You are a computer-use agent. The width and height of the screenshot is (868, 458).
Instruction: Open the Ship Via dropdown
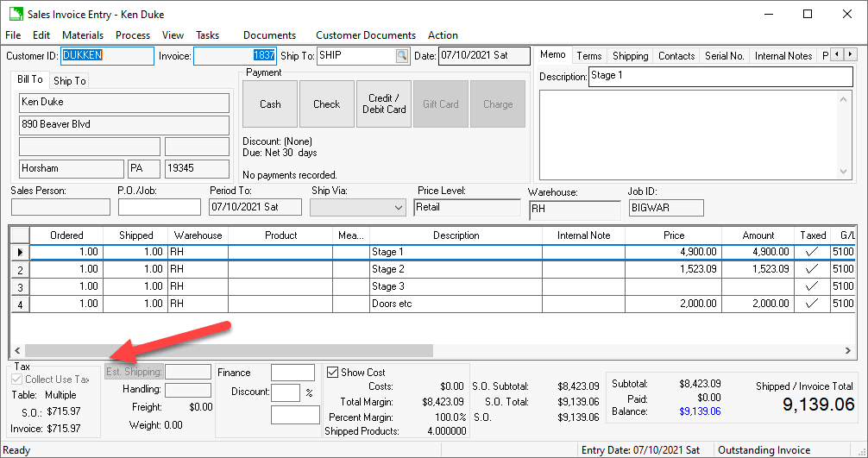[x=398, y=208]
